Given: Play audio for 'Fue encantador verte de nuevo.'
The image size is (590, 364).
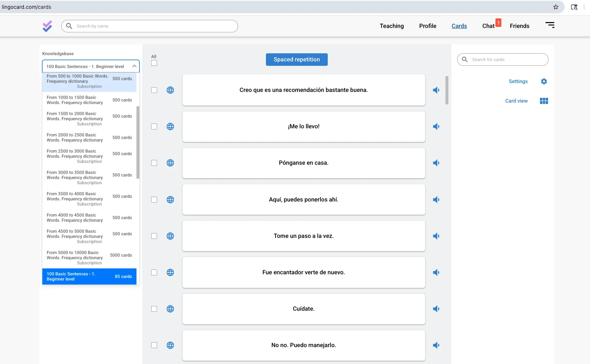Looking at the screenshot, I should [x=436, y=272].
